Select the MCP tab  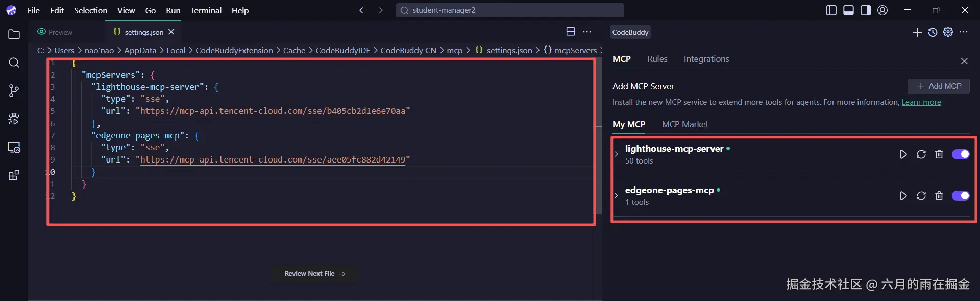(621, 59)
